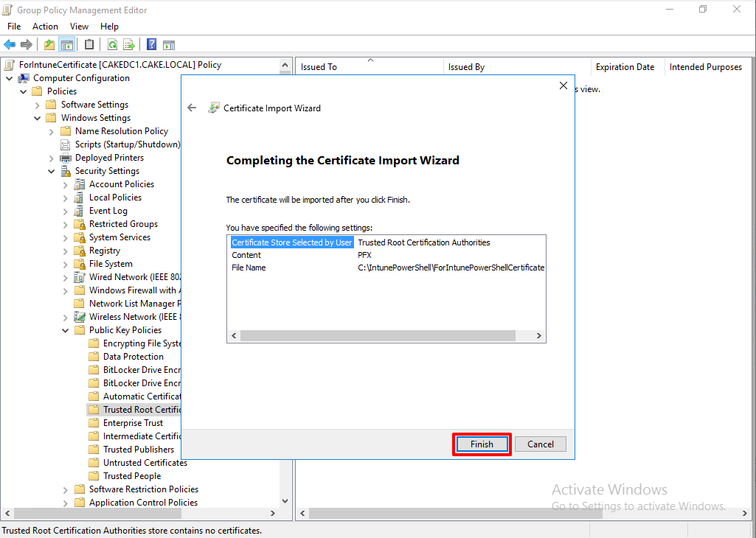The height and width of the screenshot is (538, 756).
Task: Click the Account Policies icon in tree
Action: click(x=80, y=184)
